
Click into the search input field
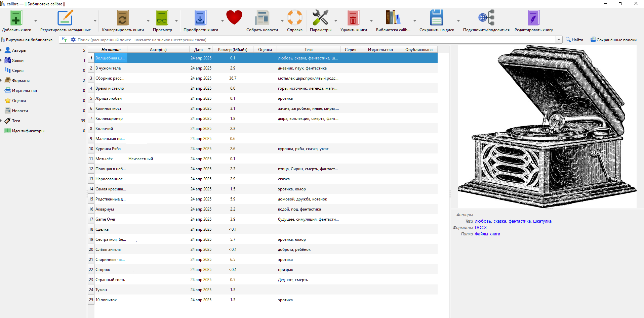click(x=316, y=40)
